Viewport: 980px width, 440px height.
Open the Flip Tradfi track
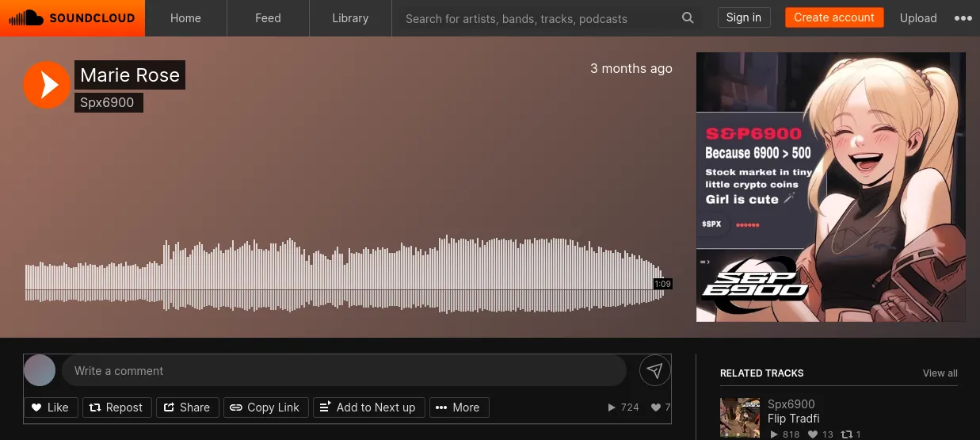pyautogui.click(x=794, y=419)
